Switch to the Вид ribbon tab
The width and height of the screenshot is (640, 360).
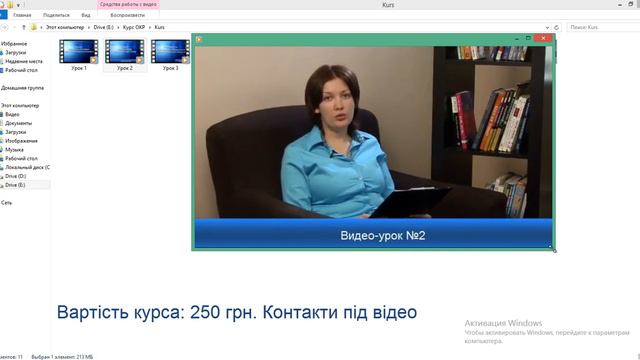[86, 15]
